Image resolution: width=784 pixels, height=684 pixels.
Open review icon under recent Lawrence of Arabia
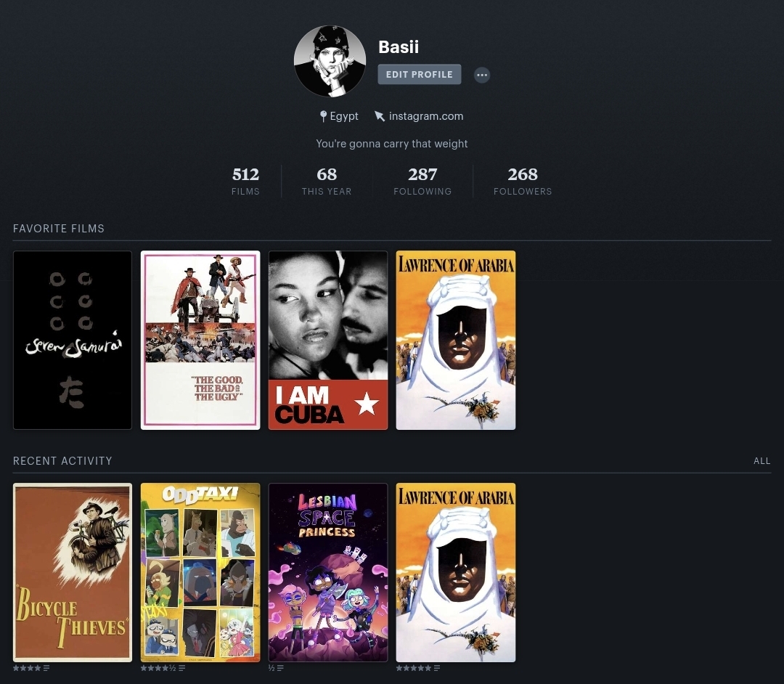(x=437, y=668)
